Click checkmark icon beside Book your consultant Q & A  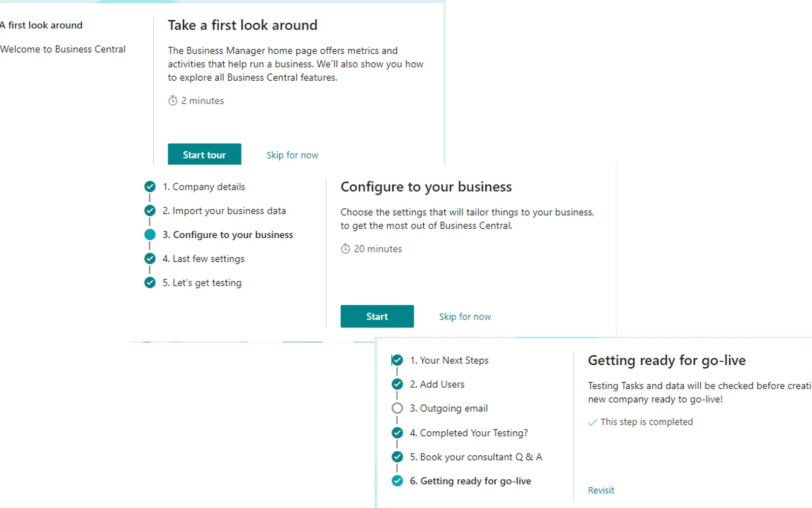397,457
